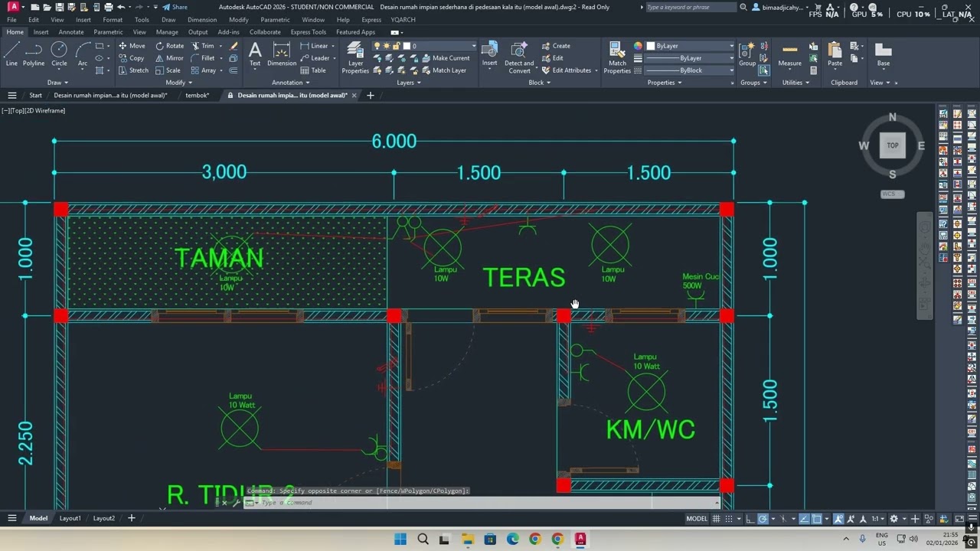Click the Create block button
The image size is (980, 551).
click(x=555, y=46)
